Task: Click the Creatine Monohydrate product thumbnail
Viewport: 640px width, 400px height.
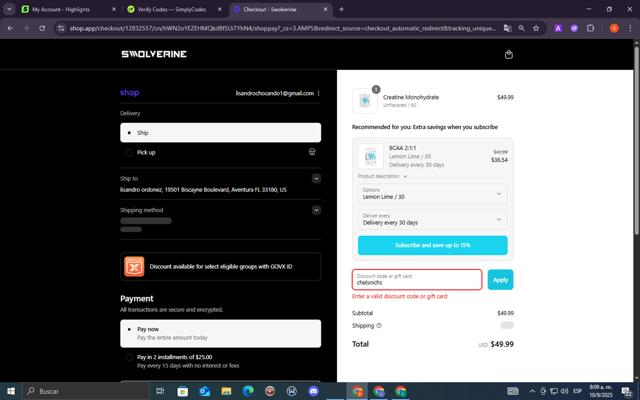Action: (x=364, y=100)
